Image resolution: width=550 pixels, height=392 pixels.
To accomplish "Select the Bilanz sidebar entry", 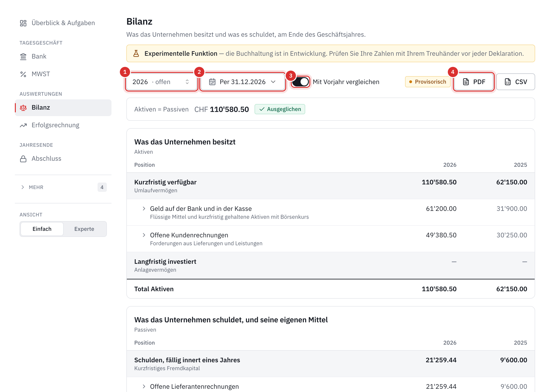I will click(x=63, y=108).
